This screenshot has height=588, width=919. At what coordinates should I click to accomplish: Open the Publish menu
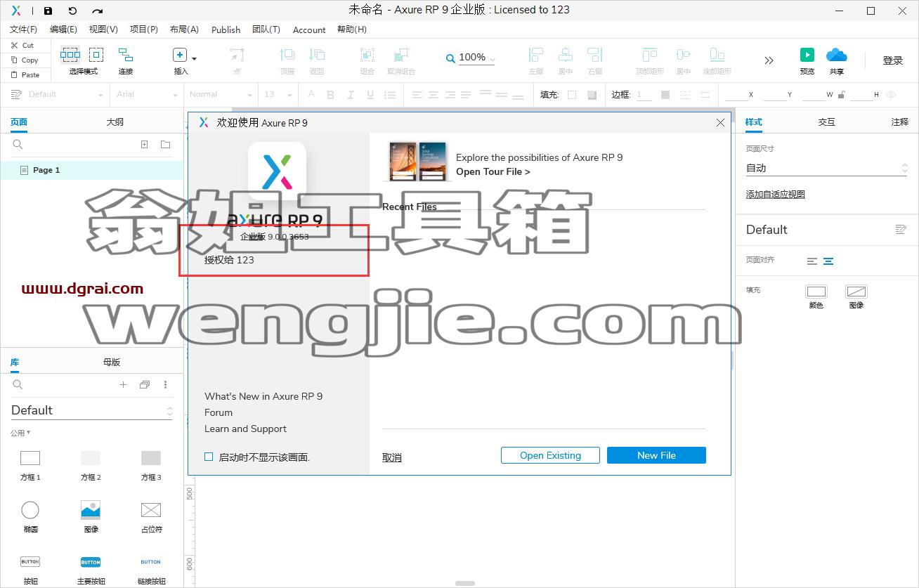pyautogui.click(x=226, y=30)
